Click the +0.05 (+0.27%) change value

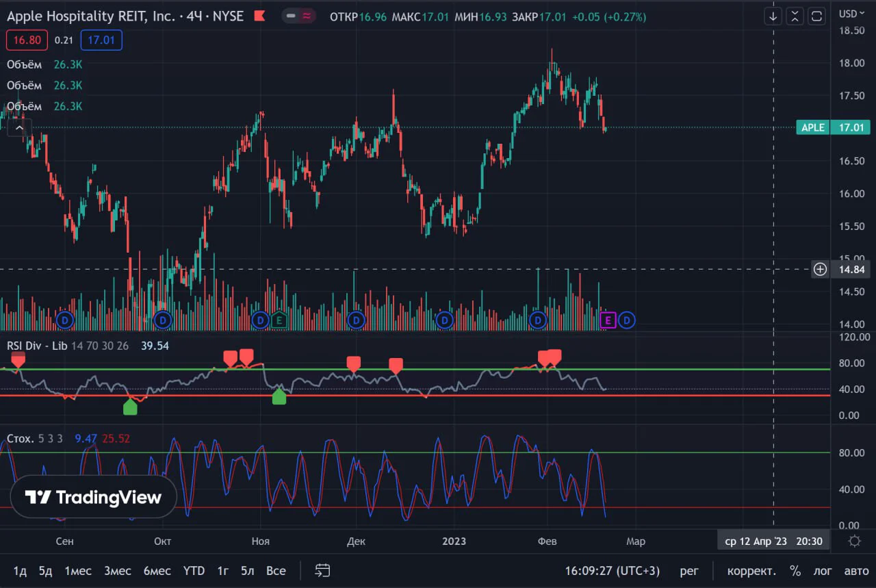[609, 16]
